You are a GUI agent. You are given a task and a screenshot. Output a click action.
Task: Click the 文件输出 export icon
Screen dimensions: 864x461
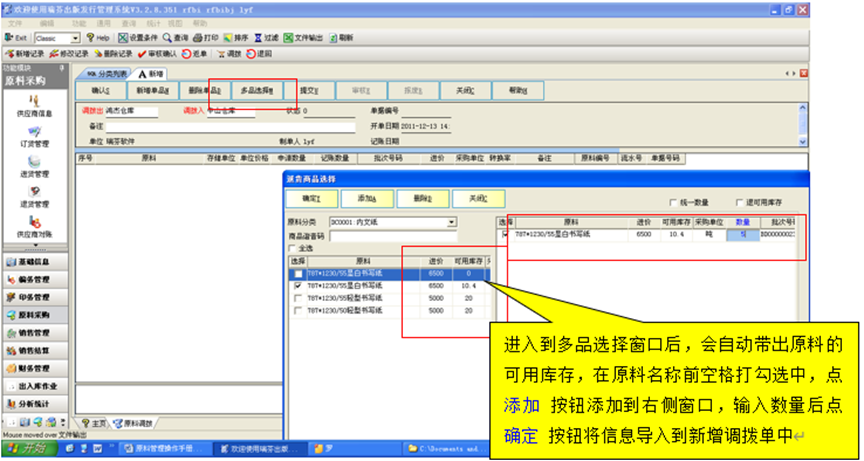[288, 38]
